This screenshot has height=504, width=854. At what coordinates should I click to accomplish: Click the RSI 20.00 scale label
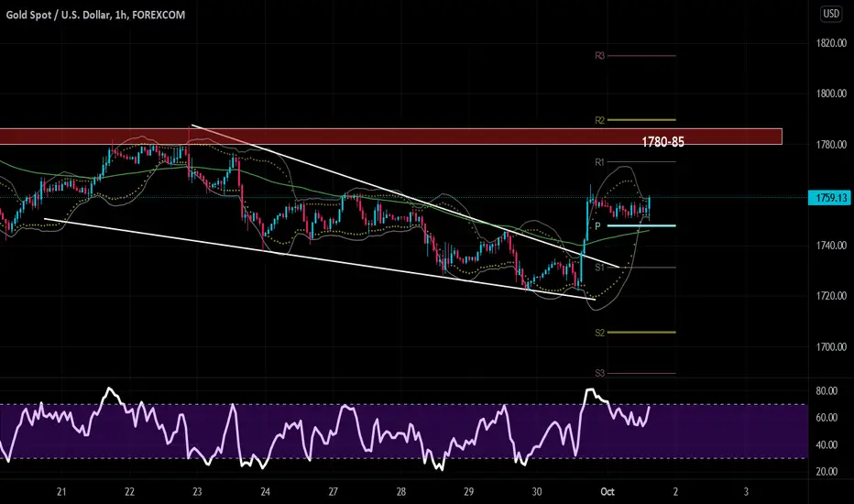tap(827, 472)
